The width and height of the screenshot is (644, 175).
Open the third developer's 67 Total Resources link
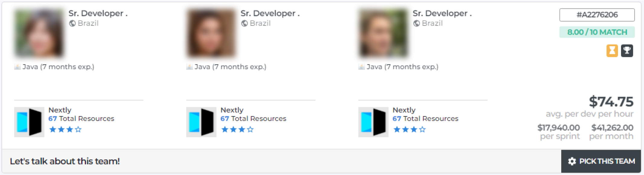(425, 119)
